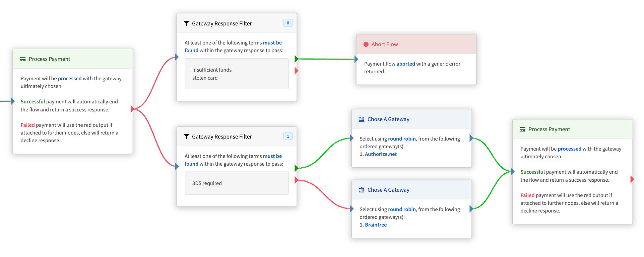The image size is (644, 257).
Task: Open the Authorize.net gateway link
Action: click(x=381, y=154)
